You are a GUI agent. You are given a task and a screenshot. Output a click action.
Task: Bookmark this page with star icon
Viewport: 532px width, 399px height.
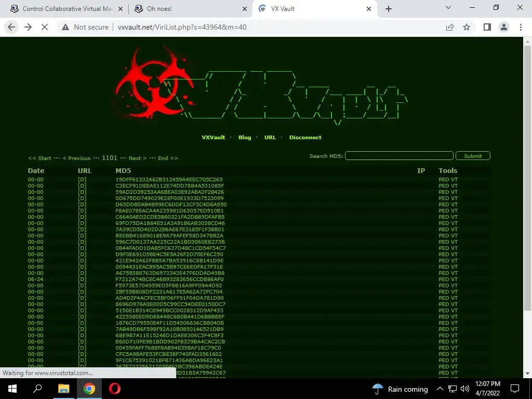(x=467, y=27)
